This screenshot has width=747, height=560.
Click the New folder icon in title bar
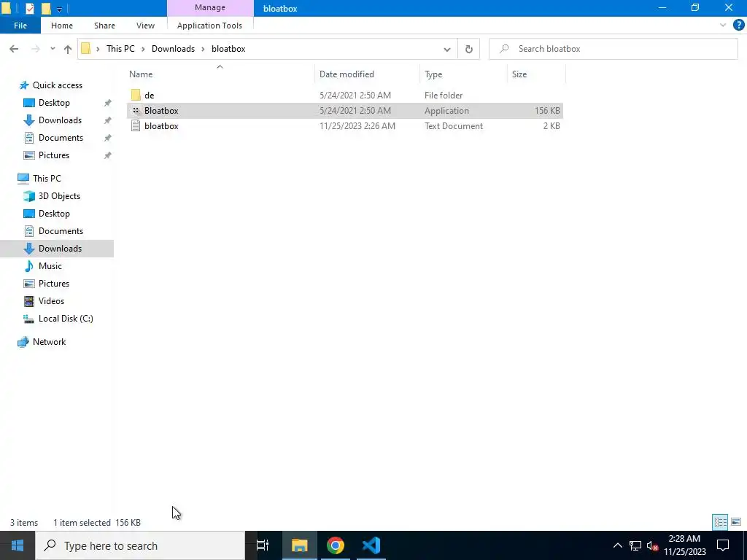pos(46,8)
